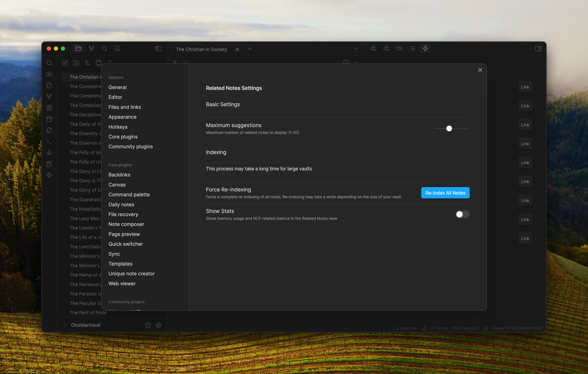
Task: Open a new tab with the plus button
Action: point(250,49)
